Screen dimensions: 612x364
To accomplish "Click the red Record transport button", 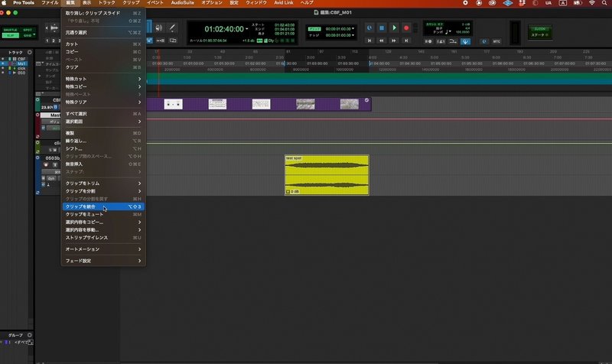I will click(x=406, y=28).
